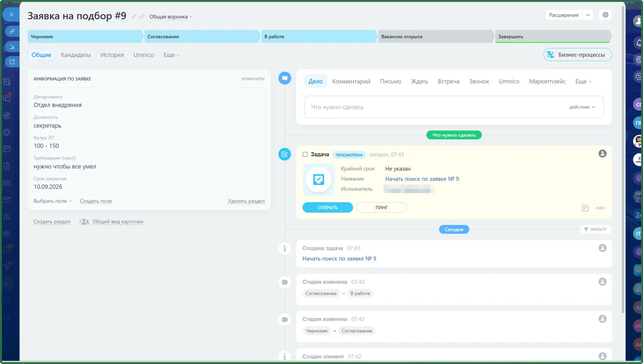The width and height of the screenshot is (643, 364).
Task: Click 'Создать раздел' link
Action: click(52, 222)
